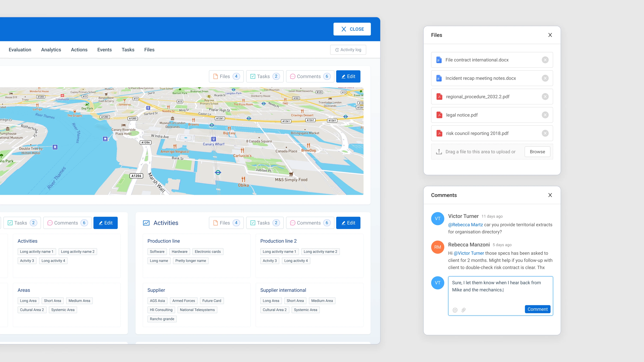Switch to the Analytics tab
Screen dimensions: 644x362
point(51,49)
